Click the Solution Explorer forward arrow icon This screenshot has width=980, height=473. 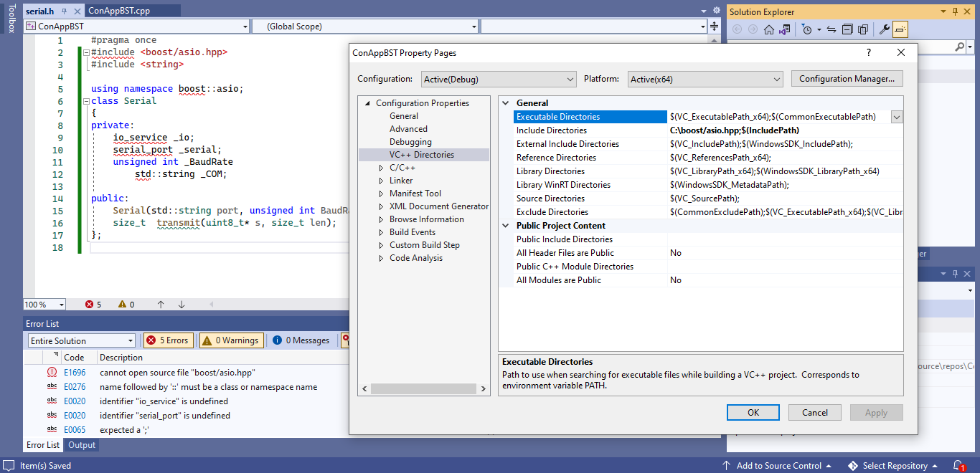tap(753, 29)
